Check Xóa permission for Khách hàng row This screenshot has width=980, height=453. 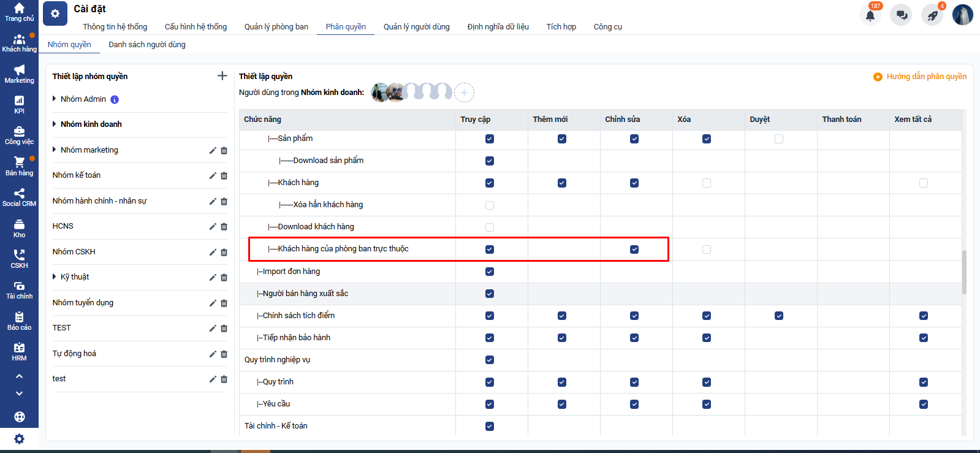[707, 183]
